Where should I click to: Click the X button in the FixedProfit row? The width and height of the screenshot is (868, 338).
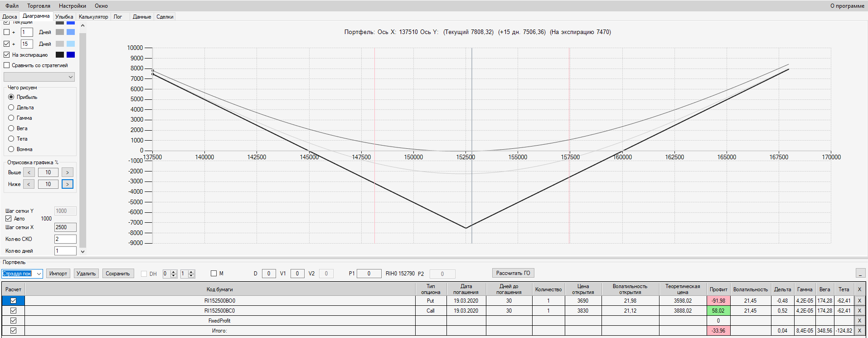(x=859, y=321)
